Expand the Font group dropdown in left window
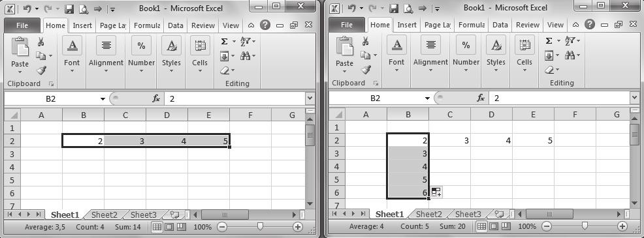 click(x=72, y=71)
